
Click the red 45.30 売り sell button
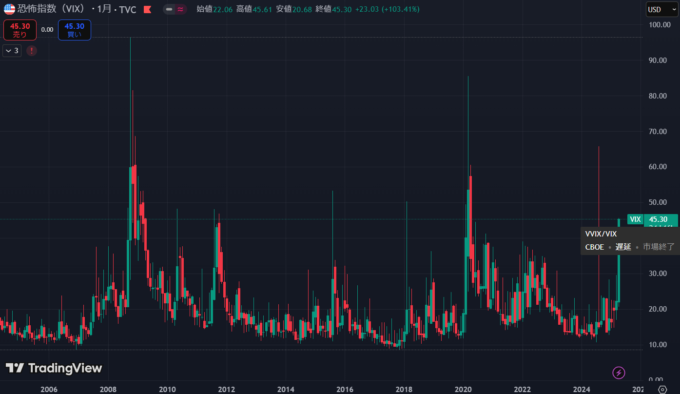(x=20, y=30)
